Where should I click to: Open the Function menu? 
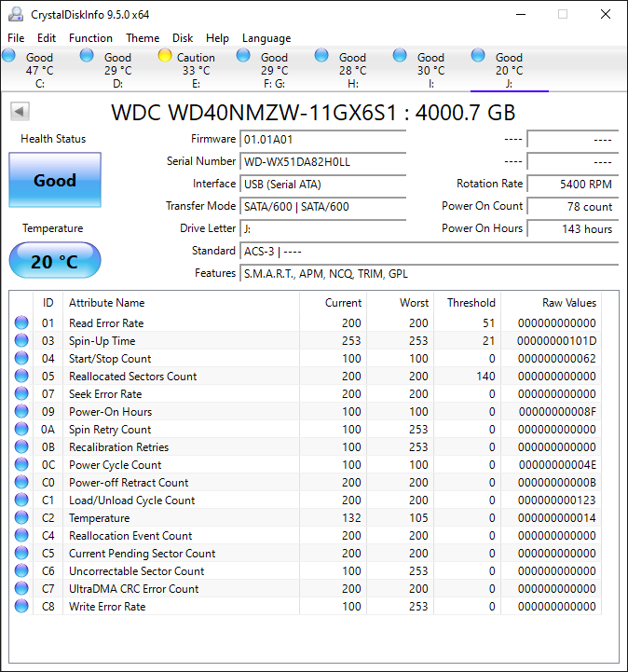point(90,38)
